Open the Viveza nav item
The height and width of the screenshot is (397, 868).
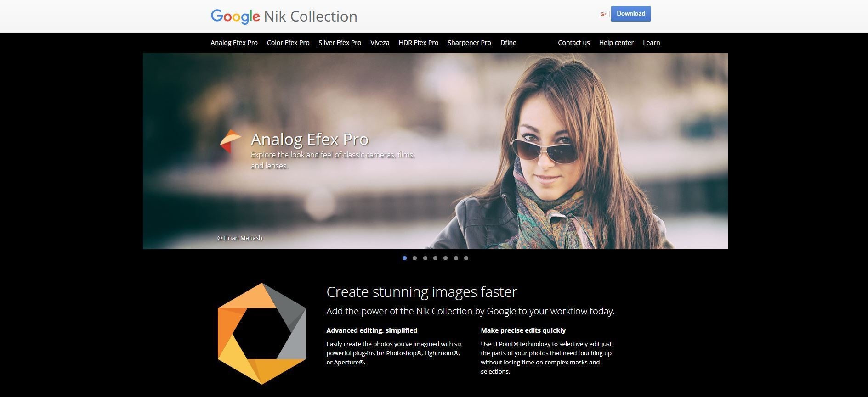coord(380,43)
